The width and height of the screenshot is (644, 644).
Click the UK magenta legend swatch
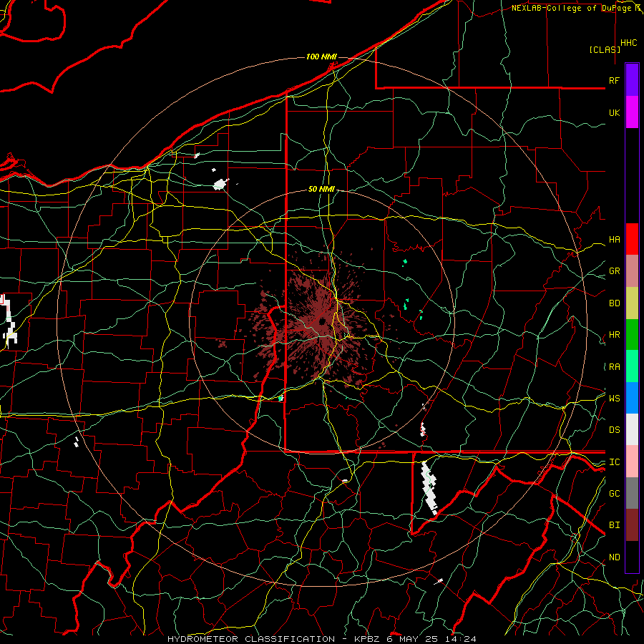(x=632, y=112)
